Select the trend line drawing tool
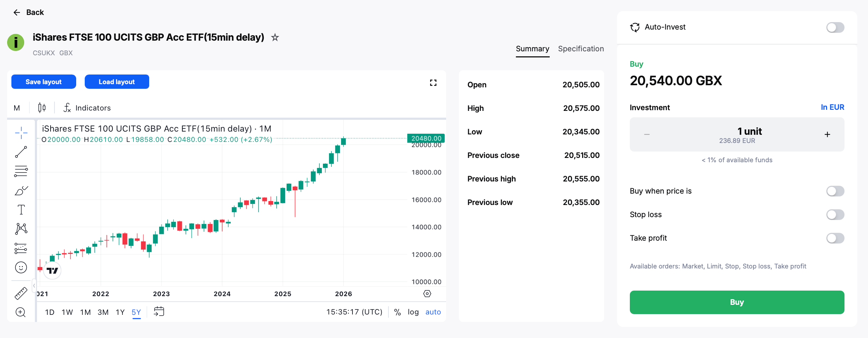868x338 pixels. (x=21, y=152)
